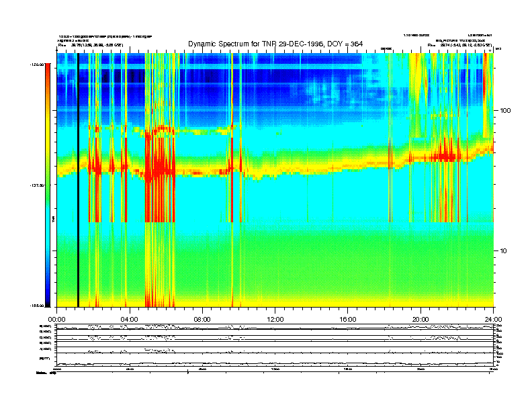Click the upper-right header line starting '22.74'
Screen dimensions: 532x411
coord(459,45)
